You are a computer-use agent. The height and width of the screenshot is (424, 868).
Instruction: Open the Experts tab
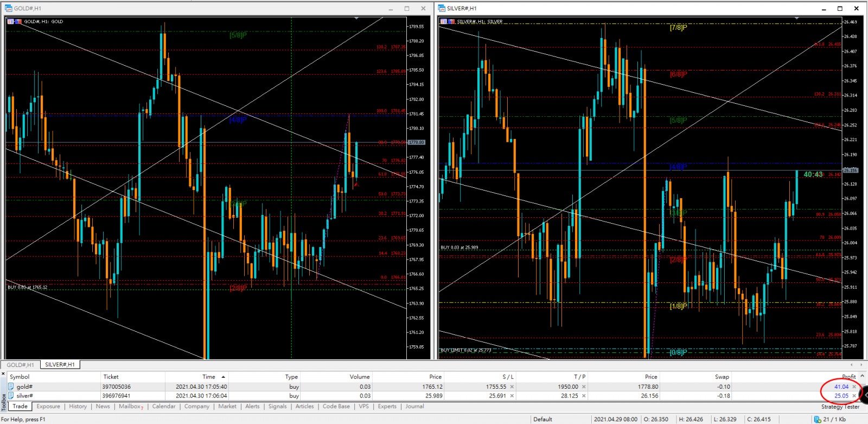tap(387, 406)
